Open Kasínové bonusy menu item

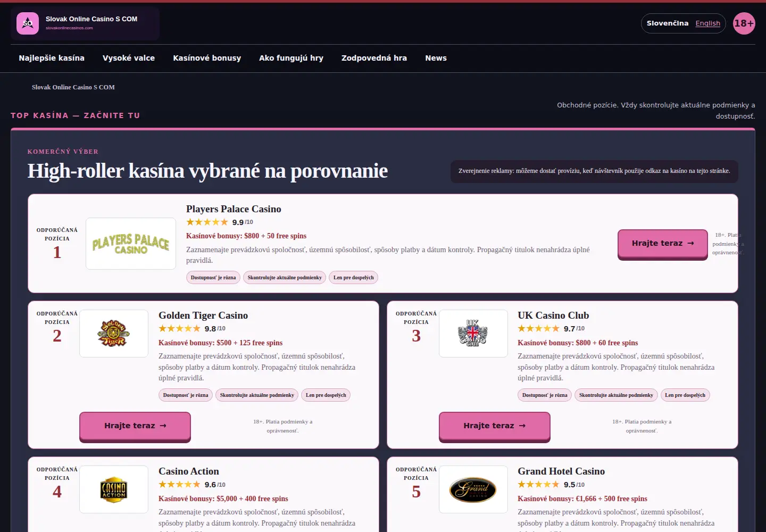tap(207, 58)
